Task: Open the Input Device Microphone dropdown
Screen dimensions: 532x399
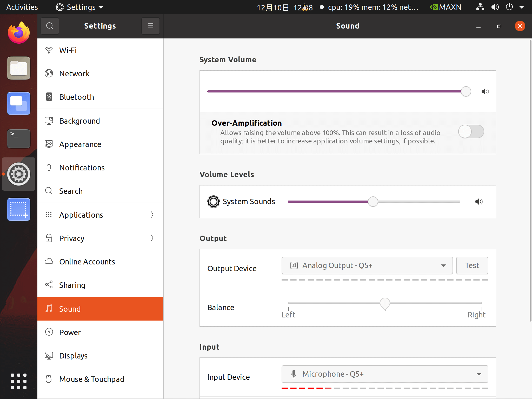Action: (384, 374)
